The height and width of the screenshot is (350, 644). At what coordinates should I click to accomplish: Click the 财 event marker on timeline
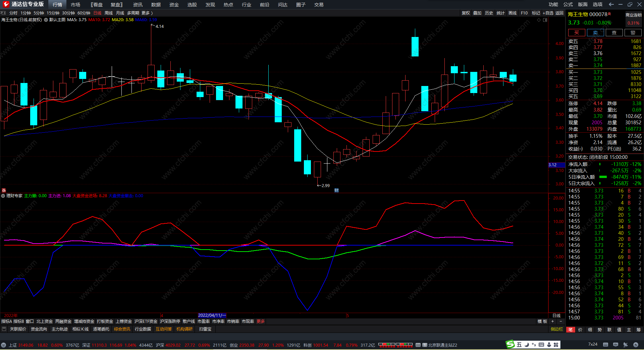pos(336,190)
